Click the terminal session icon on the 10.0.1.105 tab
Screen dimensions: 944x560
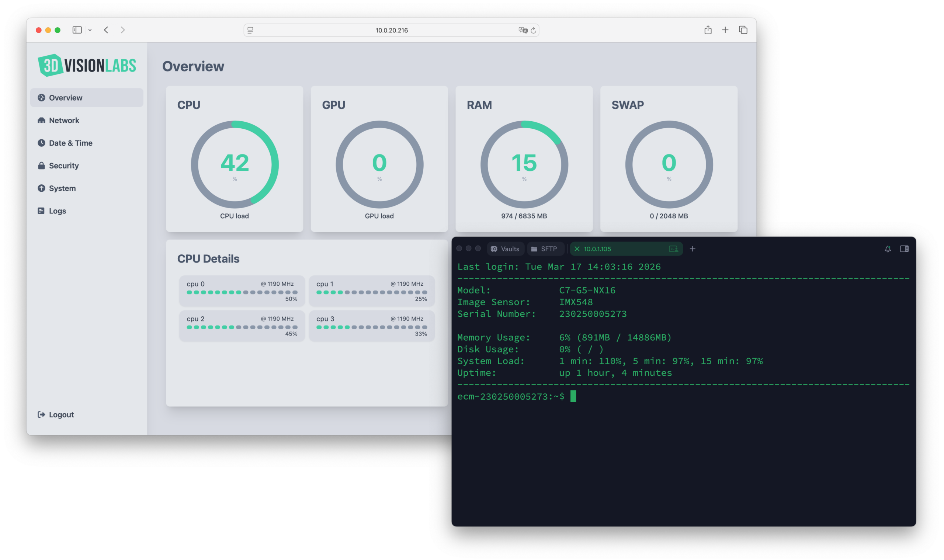click(x=674, y=249)
